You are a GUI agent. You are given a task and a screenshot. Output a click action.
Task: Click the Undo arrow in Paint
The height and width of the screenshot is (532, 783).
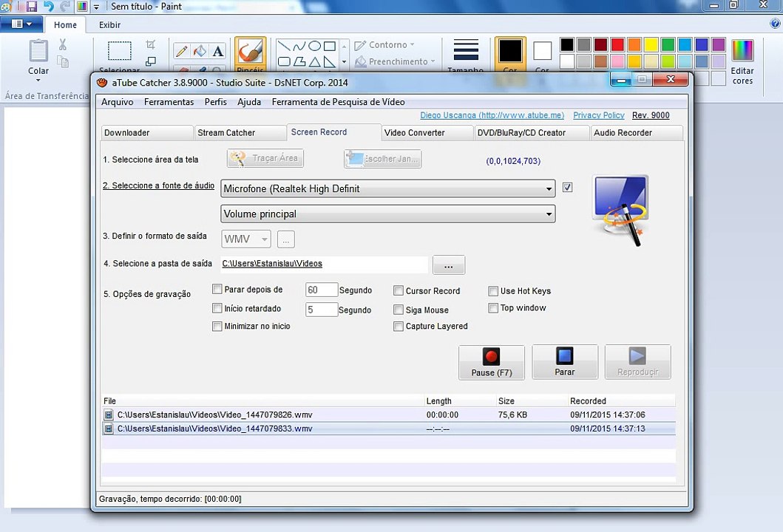click(x=49, y=7)
